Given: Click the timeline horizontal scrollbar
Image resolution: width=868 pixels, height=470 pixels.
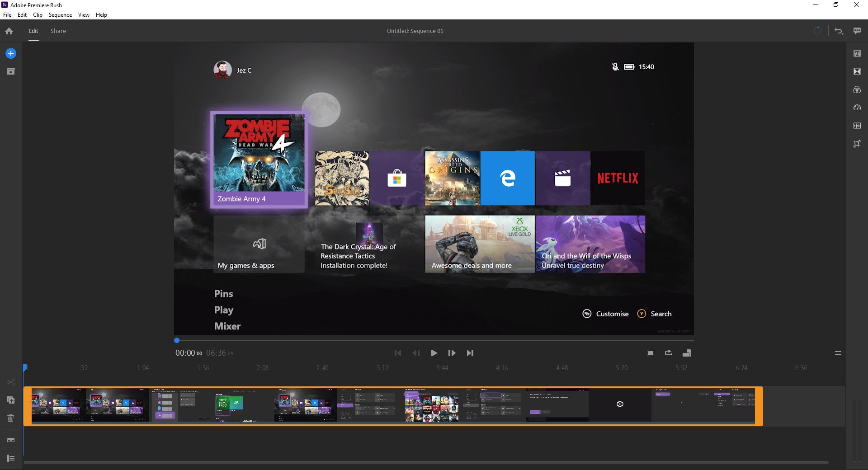Looking at the screenshot, I should [426, 462].
